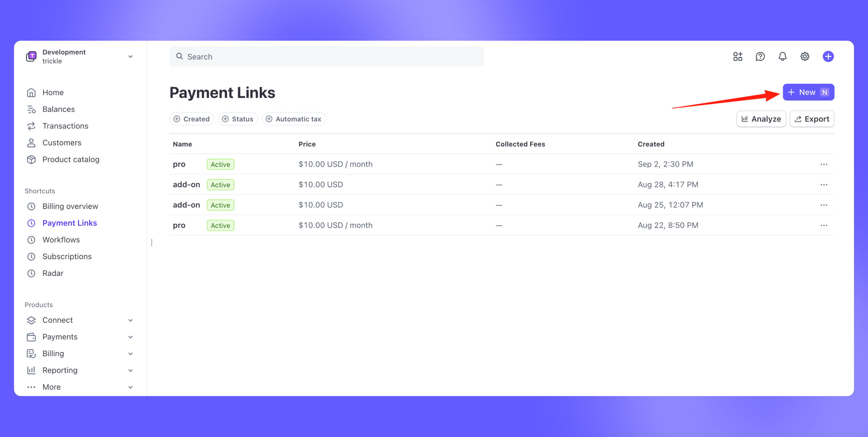
Task: Click the Product catalog cube icon
Action: click(x=31, y=160)
